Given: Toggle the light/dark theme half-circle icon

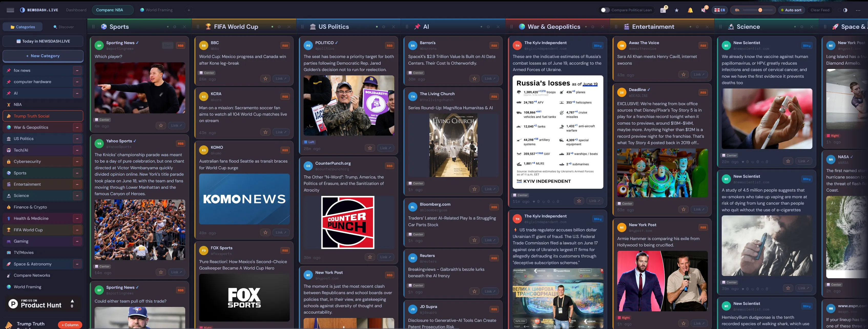Looking at the screenshot, I should tap(845, 10).
